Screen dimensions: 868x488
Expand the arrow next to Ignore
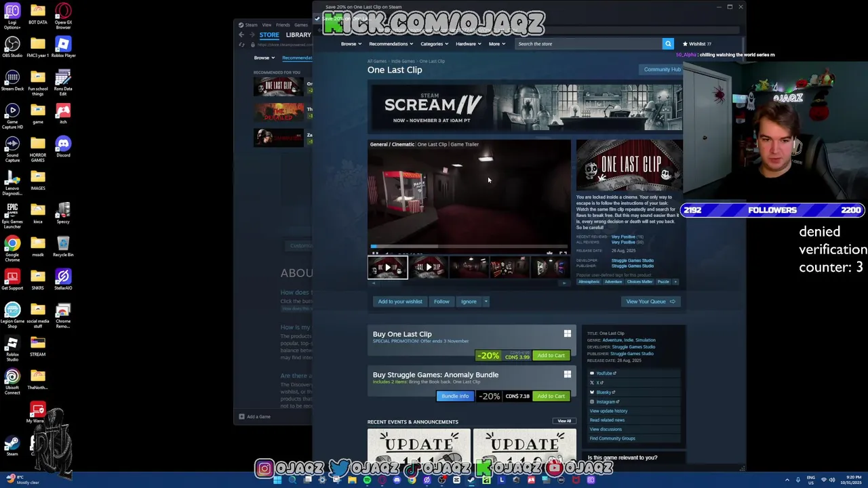click(x=486, y=302)
